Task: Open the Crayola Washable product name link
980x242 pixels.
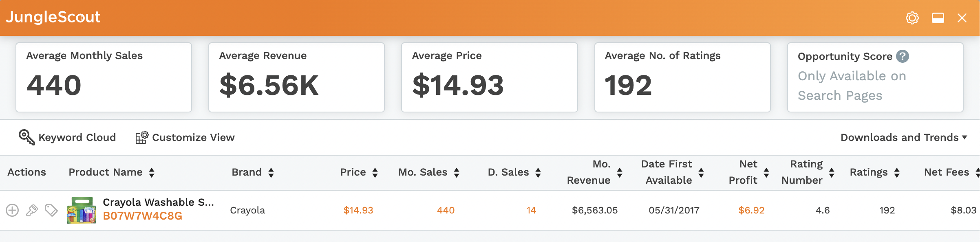Action: 158,202
